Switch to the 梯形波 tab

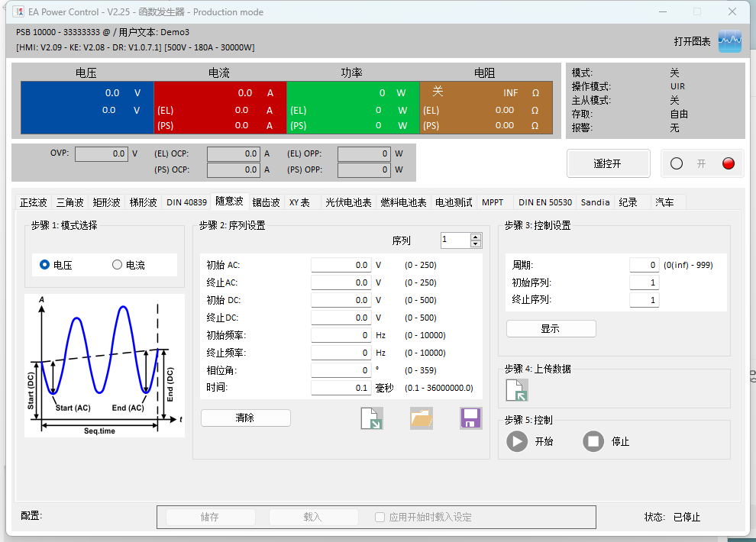pyautogui.click(x=144, y=202)
